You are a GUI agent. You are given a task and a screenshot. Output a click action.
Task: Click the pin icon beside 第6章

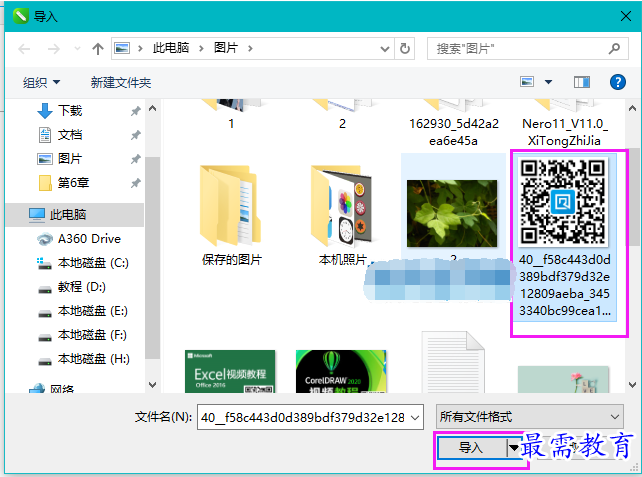click(136, 183)
